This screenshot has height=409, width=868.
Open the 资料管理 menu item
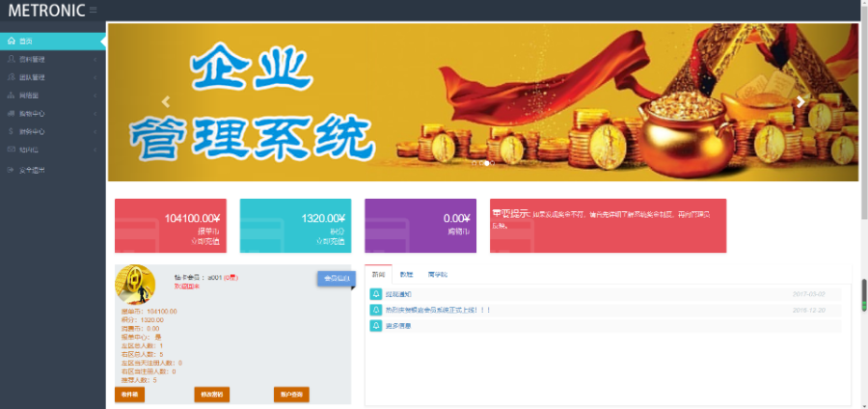tap(53, 59)
